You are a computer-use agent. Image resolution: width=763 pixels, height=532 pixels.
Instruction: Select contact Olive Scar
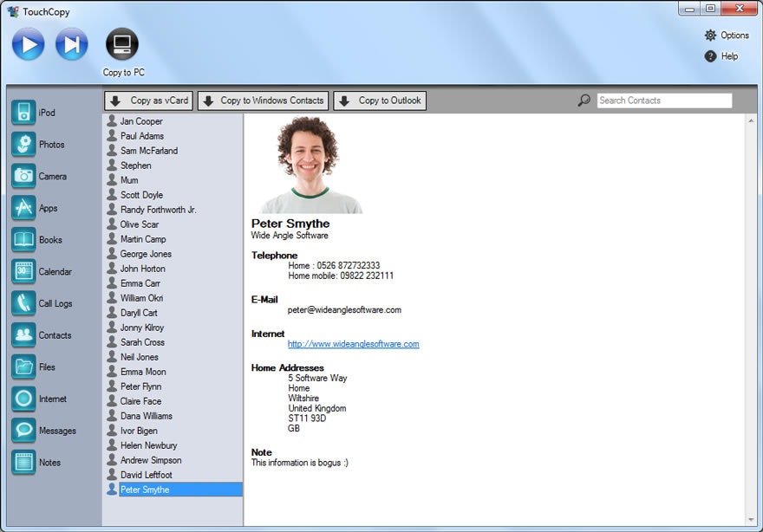pos(140,224)
